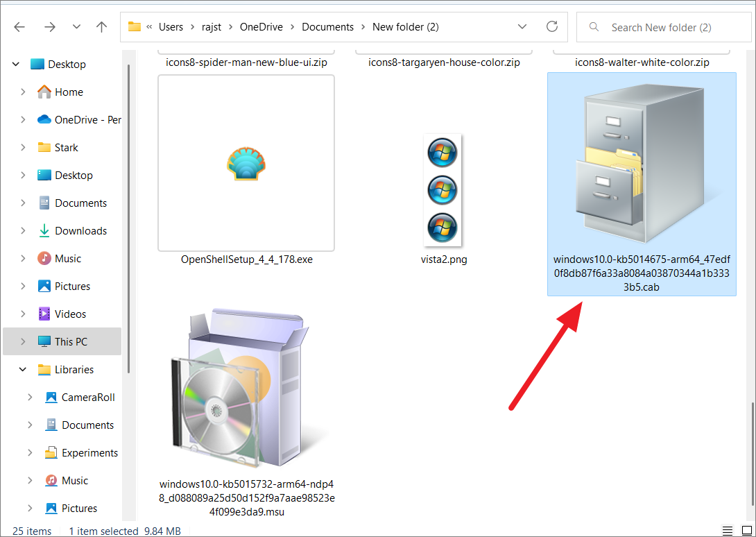Click the OpenShellSetup shell icon thumbnail
This screenshot has width=756, height=537.
[x=246, y=164]
